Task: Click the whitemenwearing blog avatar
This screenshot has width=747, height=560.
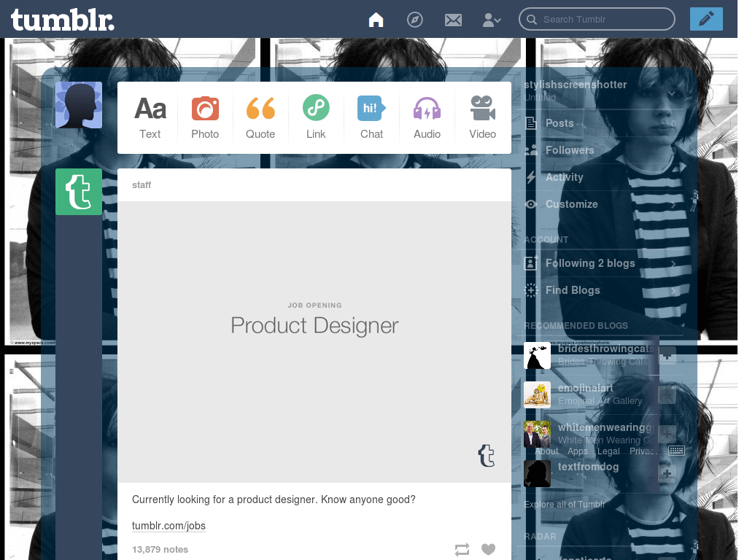Action: pyautogui.click(x=537, y=434)
